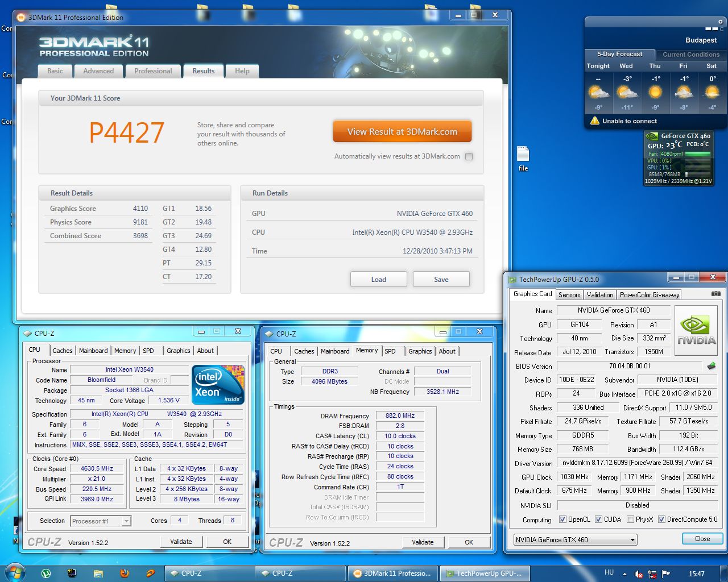Switch to 3DMark 11 taskbar button
The height and width of the screenshot is (582, 728).
pyautogui.click(x=394, y=573)
